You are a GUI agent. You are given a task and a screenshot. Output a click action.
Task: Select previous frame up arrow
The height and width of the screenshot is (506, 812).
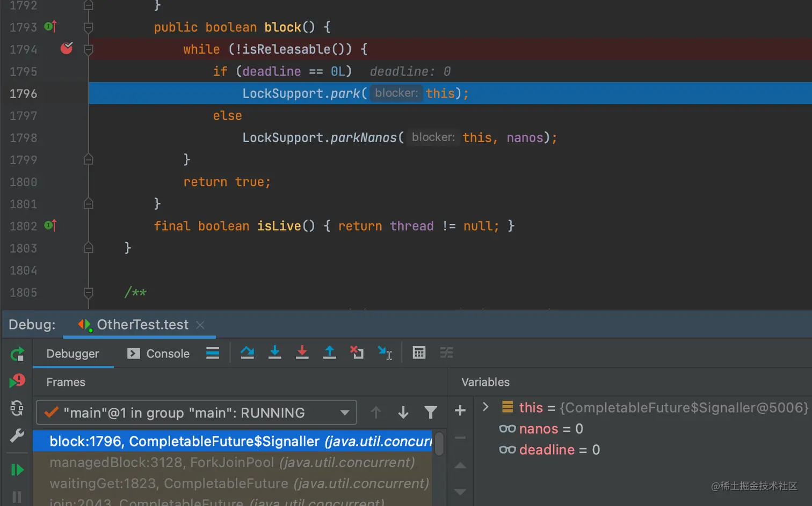[x=376, y=412]
